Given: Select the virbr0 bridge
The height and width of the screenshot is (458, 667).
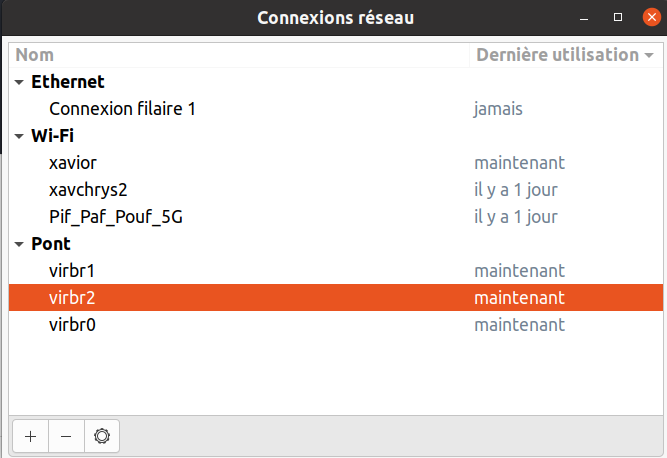Looking at the screenshot, I should click(336, 325).
